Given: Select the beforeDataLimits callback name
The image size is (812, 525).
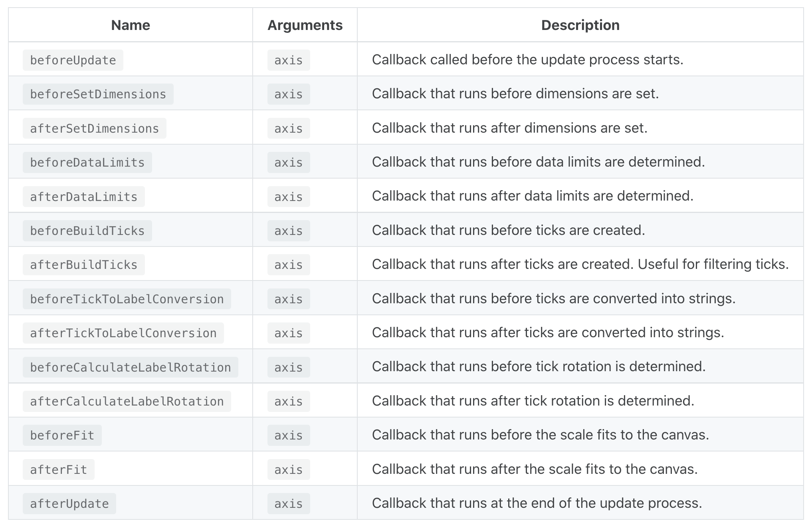Looking at the screenshot, I should [87, 163].
